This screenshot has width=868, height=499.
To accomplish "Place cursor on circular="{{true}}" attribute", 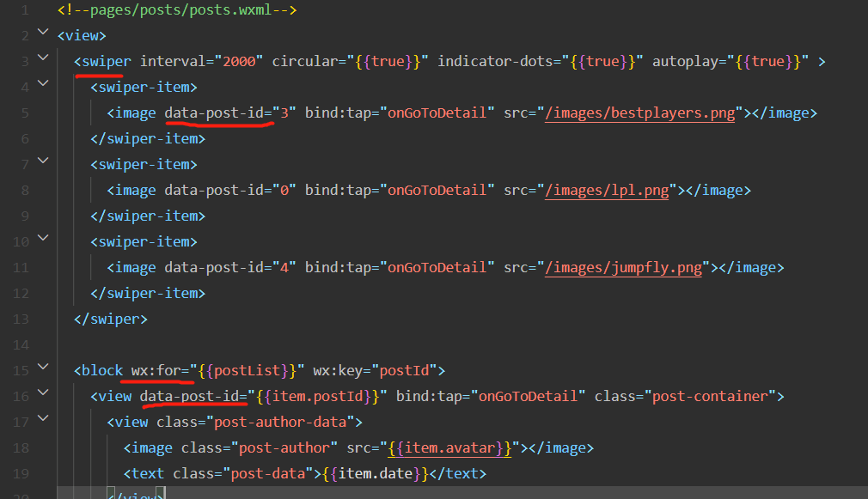I will (350, 61).
